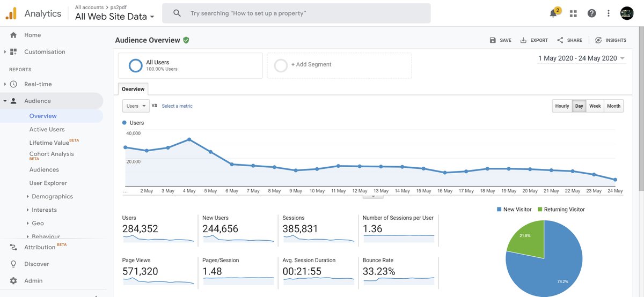Click the page vertical scrollbar
The width and height of the screenshot is (644, 297).
tap(641, 110)
